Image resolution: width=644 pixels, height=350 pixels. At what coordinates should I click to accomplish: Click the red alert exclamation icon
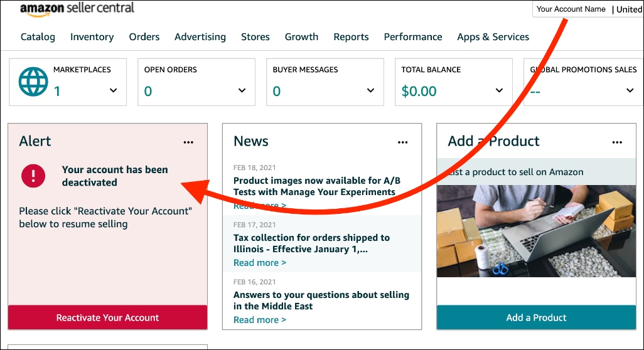coord(33,176)
